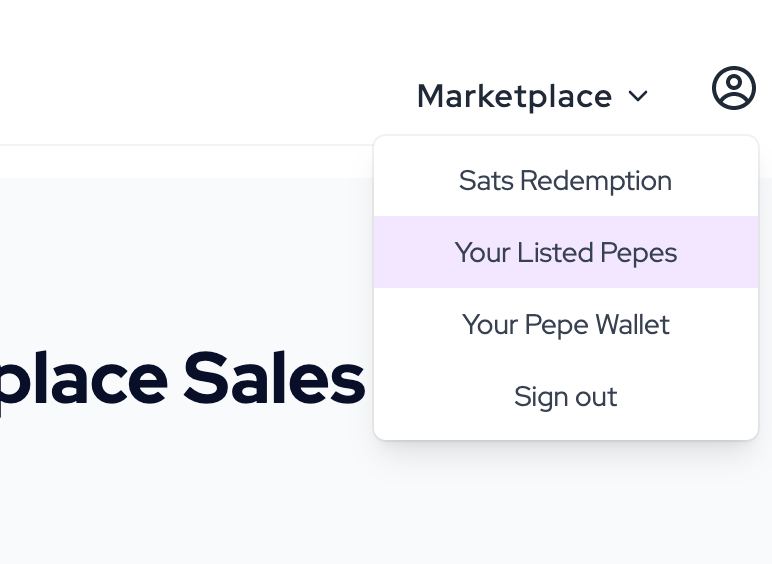This screenshot has width=772, height=564.
Task: Choose Sign out in the dropdown
Action: (566, 396)
